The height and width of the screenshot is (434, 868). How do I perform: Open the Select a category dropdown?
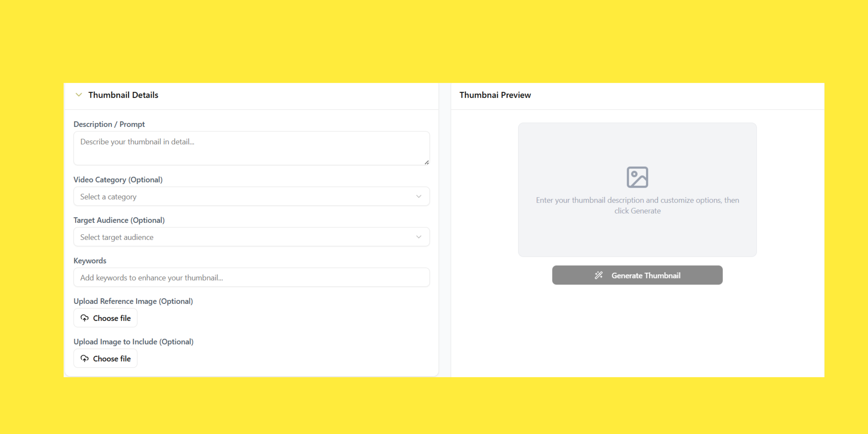point(236,196)
